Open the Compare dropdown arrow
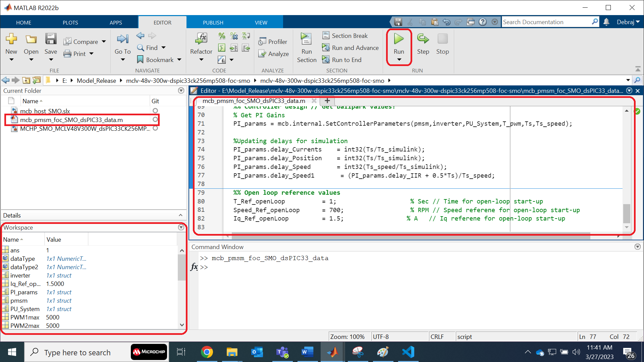 [104, 42]
